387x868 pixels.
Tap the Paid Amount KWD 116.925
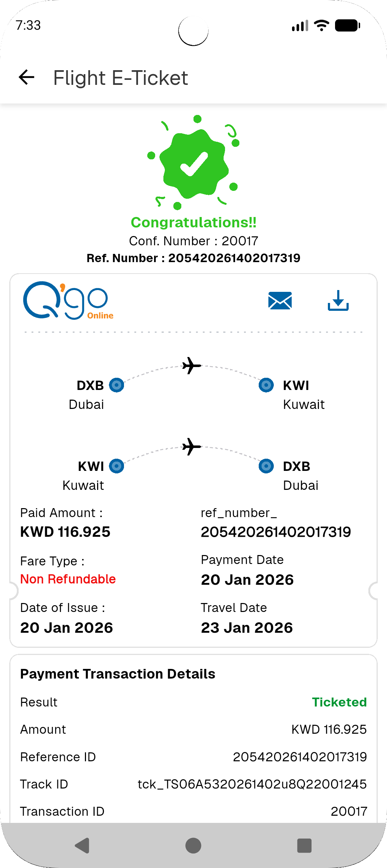coord(65,532)
